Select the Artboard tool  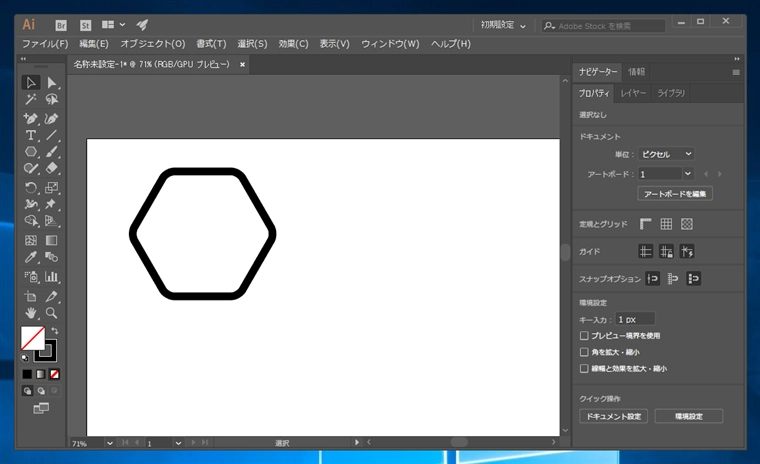pyautogui.click(x=31, y=296)
